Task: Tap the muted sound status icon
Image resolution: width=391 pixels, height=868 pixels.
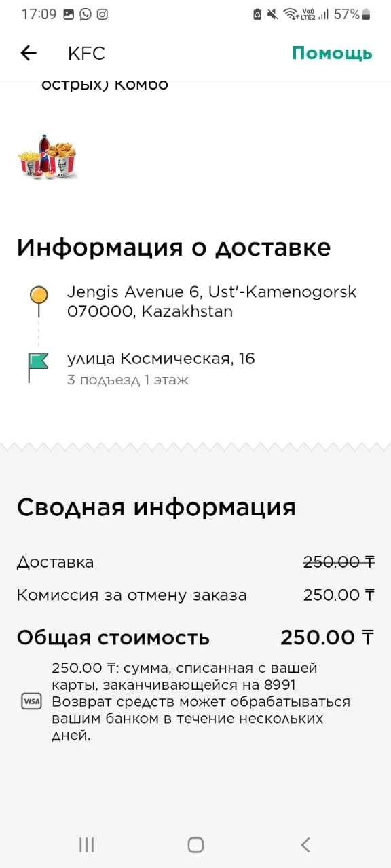Action: click(x=273, y=14)
